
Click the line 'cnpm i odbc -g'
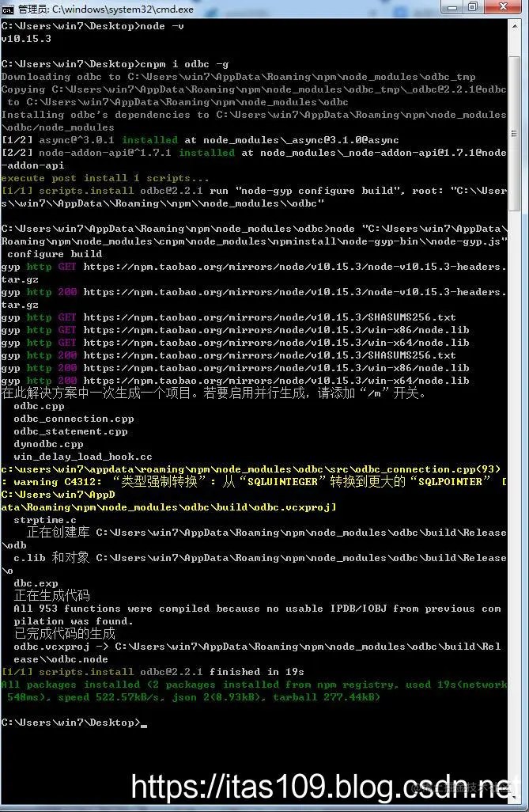tap(115, 64)
